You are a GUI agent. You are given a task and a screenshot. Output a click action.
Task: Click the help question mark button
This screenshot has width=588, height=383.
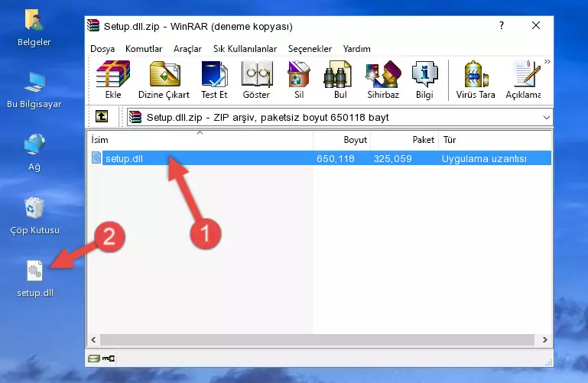pyautogui.click(x=502, y=25)
